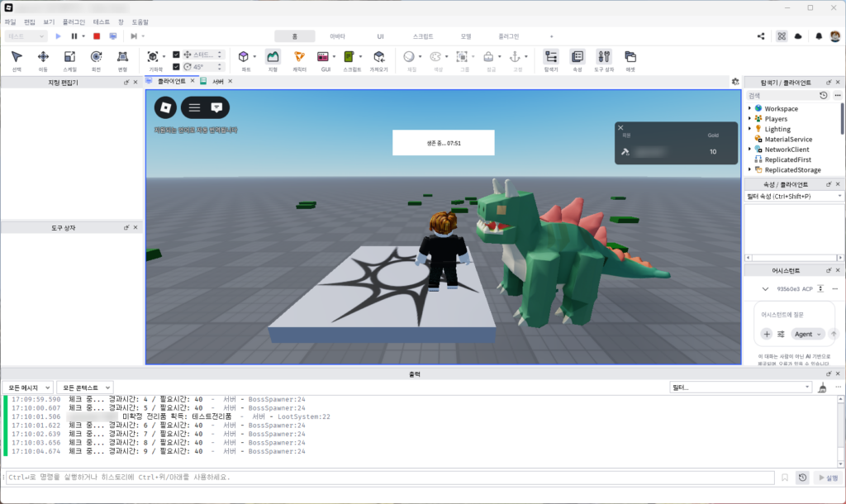
Task: Close the in-game leaderboard panel
Action: coord(620,128)
